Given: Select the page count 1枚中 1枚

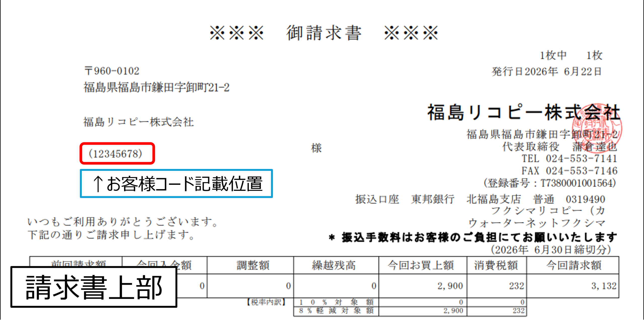Looking at the screenshot, I should [x=571, y=56].
